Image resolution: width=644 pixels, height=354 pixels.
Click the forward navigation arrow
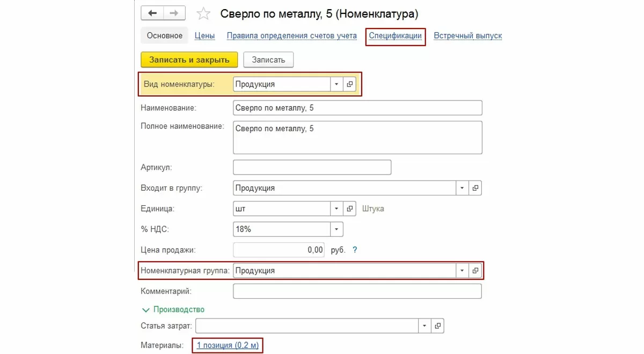coord(174,13)
